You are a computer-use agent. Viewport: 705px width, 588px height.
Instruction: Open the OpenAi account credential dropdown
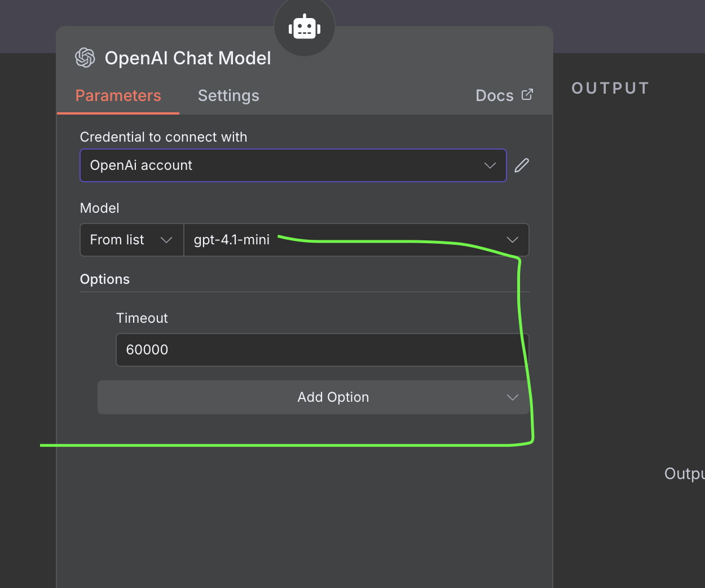282,166
